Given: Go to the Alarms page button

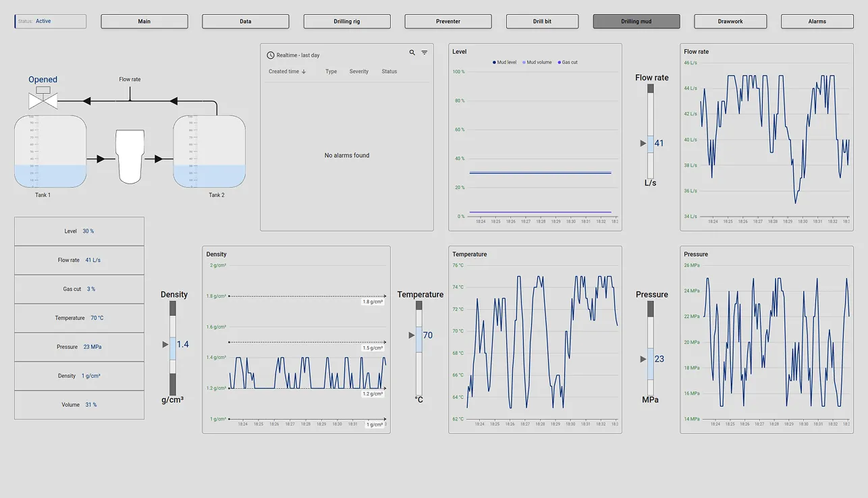Looking at the screenshot, I should [x=817, y=22].
